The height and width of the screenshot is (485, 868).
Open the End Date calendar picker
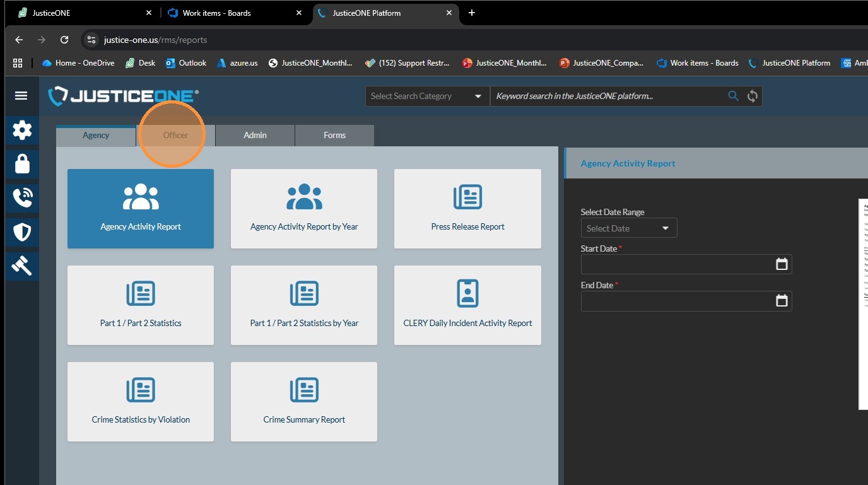782,301
